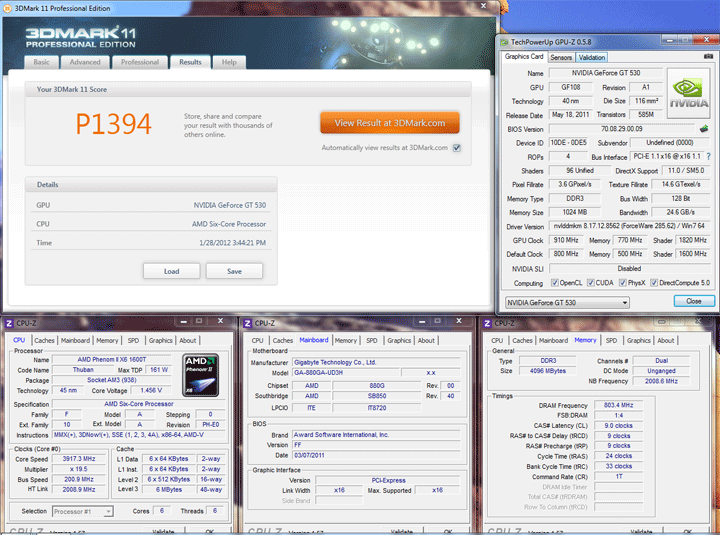Screen dimensions: 720x535
Task: Click the GPU Clock 910 MHz field
Action: 566,240
